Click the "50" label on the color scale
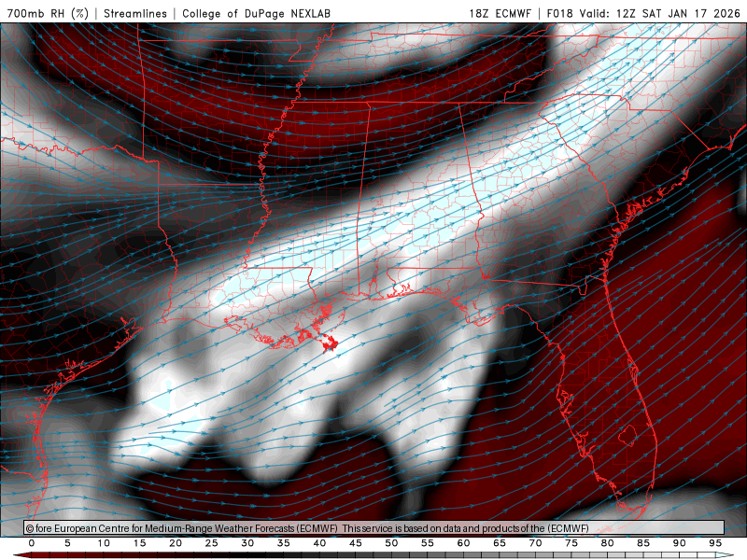 [391, 543]
